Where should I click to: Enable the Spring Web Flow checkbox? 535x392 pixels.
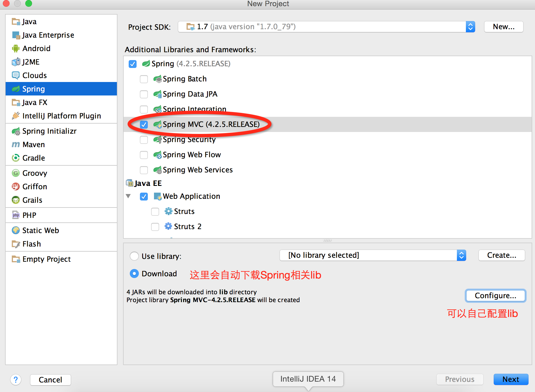pos(144,155)
